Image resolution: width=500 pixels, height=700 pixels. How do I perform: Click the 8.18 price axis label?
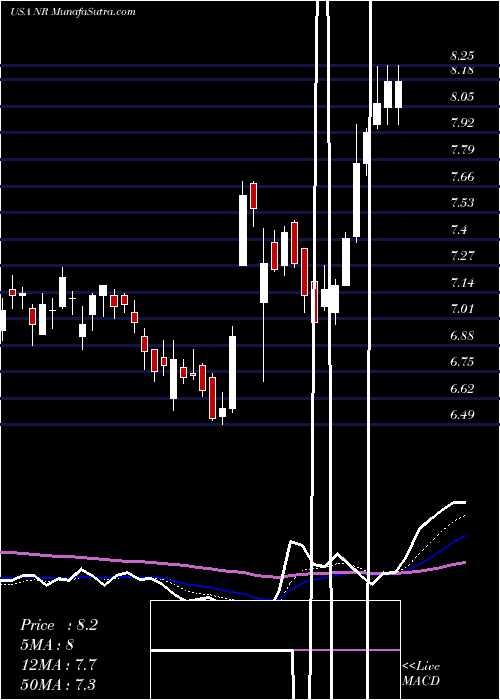pos(462,70)
